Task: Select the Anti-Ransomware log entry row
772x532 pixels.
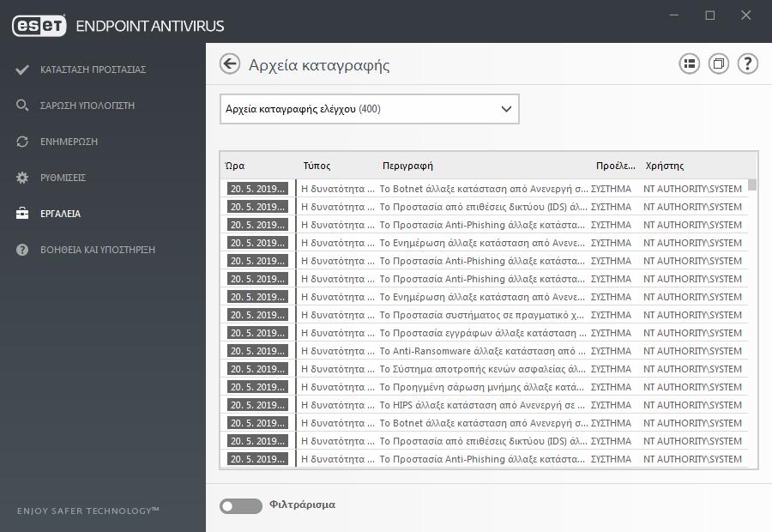Action: click(x=485, y=351)
